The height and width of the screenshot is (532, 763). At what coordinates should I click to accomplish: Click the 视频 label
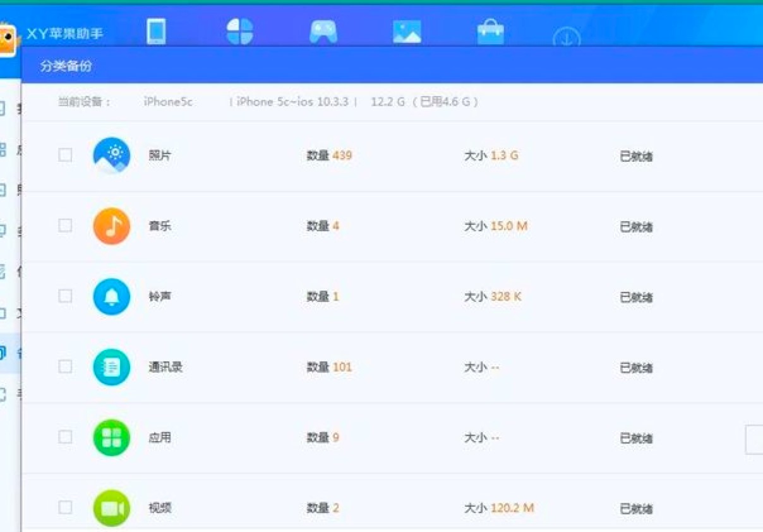160,508
